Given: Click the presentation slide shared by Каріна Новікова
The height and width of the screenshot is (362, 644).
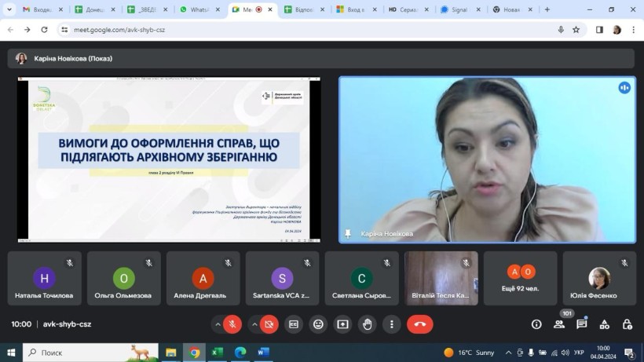Looking at the screenshot, I should click(169, 159).
